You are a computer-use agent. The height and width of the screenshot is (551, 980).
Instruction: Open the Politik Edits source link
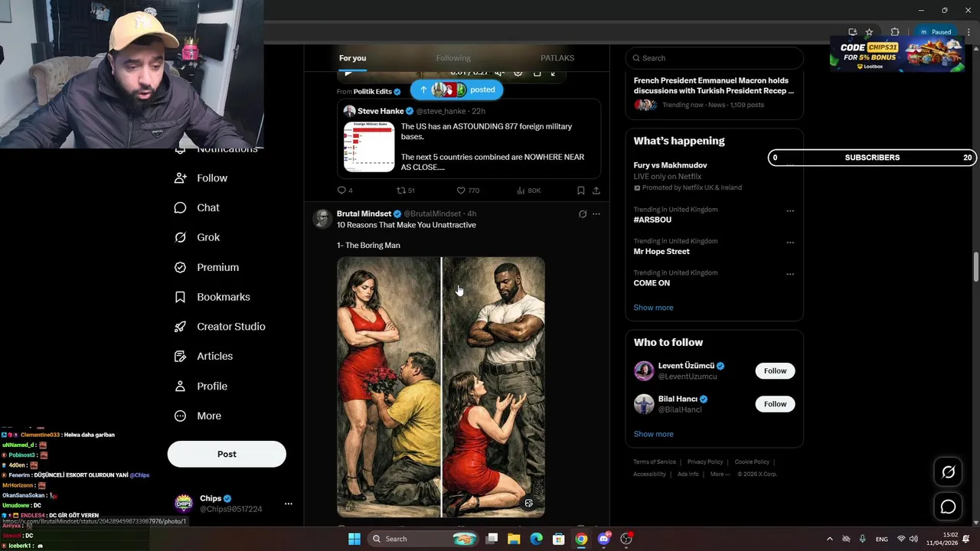[373, 92]
